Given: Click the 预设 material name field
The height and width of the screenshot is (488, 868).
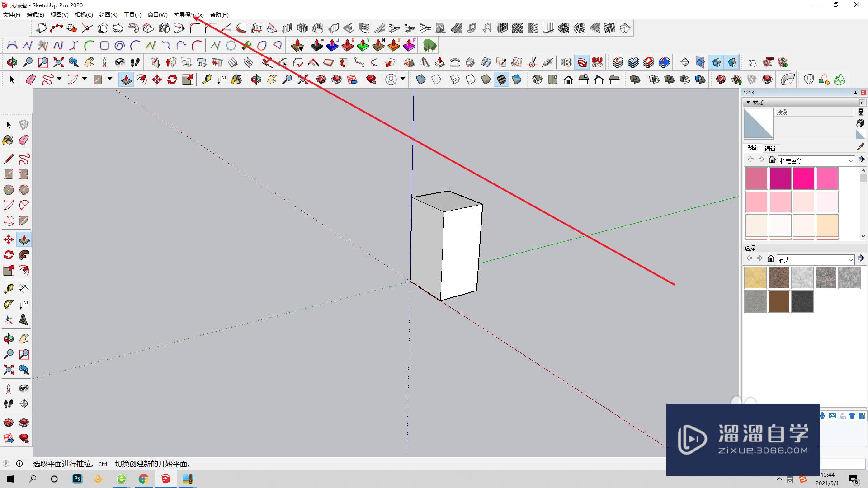Looking at the screenshot, I should (x=814, y=112).
